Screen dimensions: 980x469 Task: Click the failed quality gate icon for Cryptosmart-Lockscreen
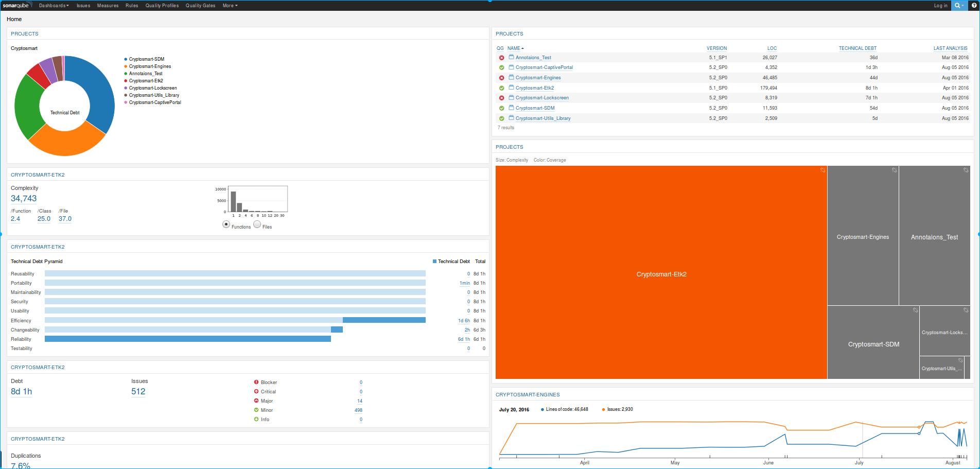pos(502,98)
